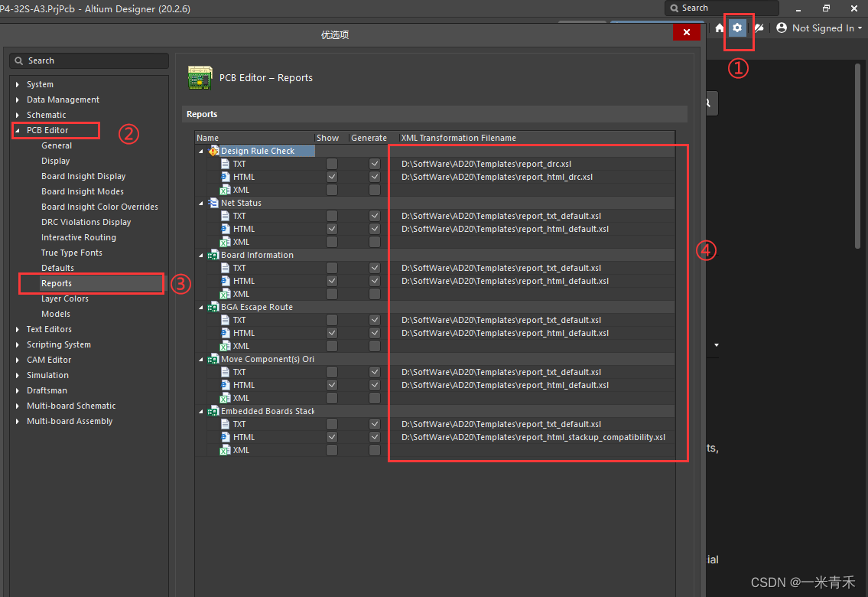Collapse the PCB Editor category
868x597 pixels.
coord(17,130)
